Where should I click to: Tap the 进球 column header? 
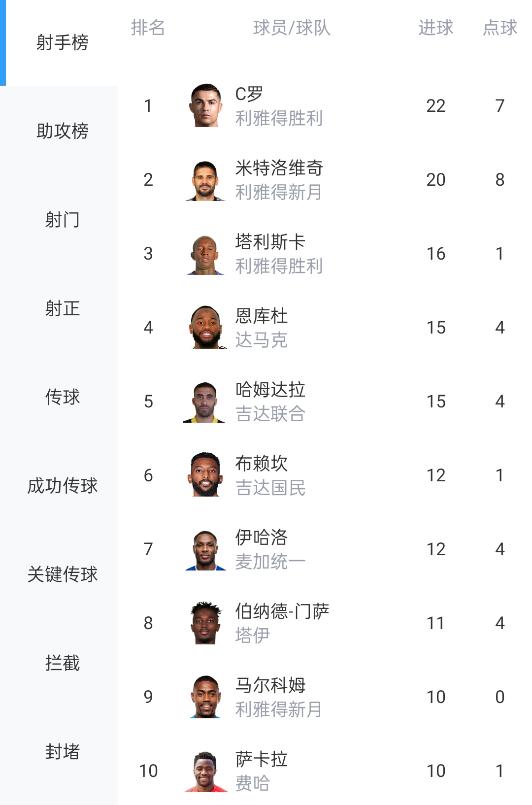pyautogui.click(x=436, y=28)
